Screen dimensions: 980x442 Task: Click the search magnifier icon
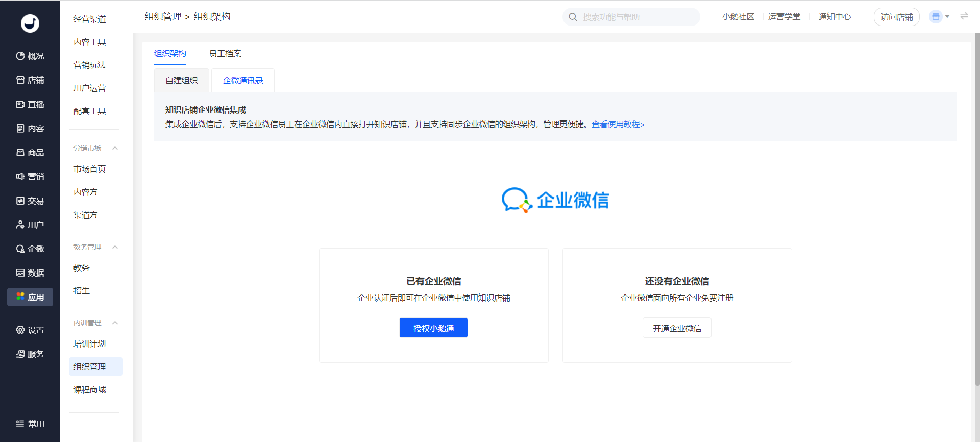click(x=573, y=17)
